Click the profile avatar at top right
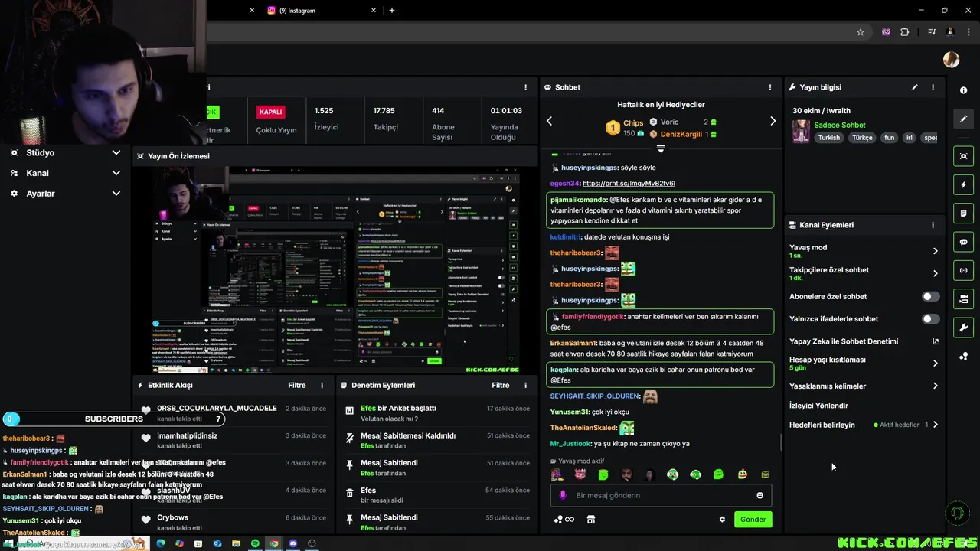The image size is (980, 551). click(951, 60)
